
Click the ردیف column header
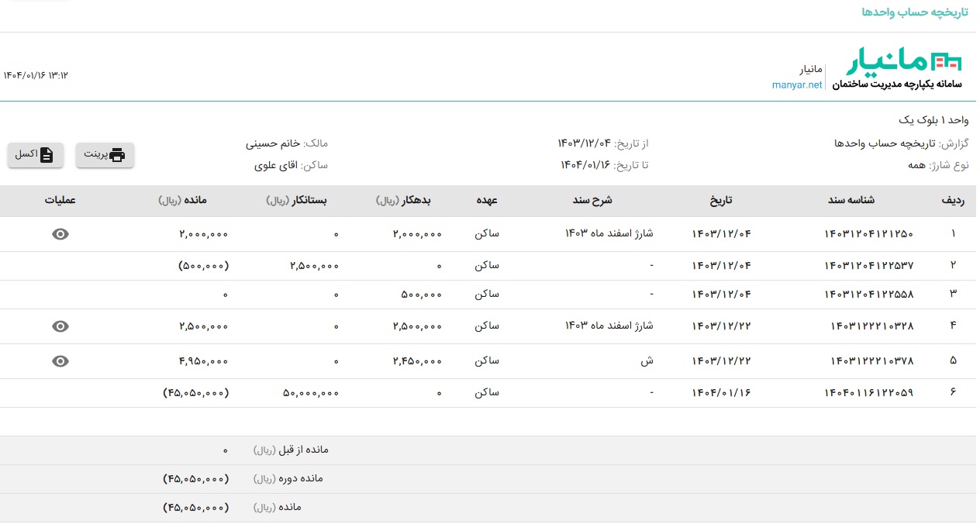[x=953, y=200]
